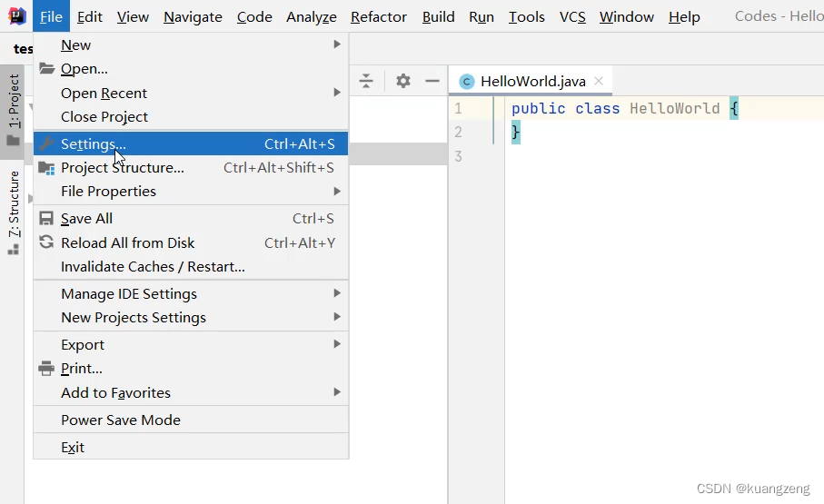Image resolution: width=824 pixels, height=504 pixels.
Task: Open the Refactor menu
Action: (x=378, y=17)
